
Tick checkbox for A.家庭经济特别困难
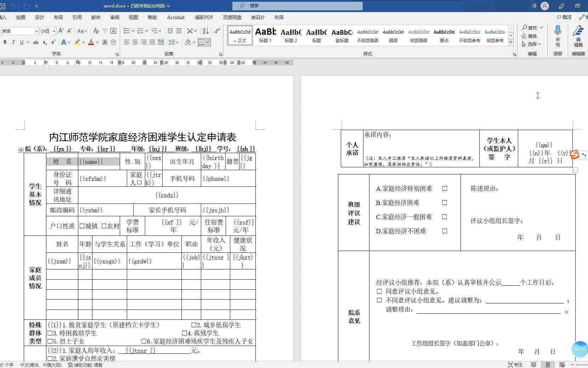[x=445, y=189]
